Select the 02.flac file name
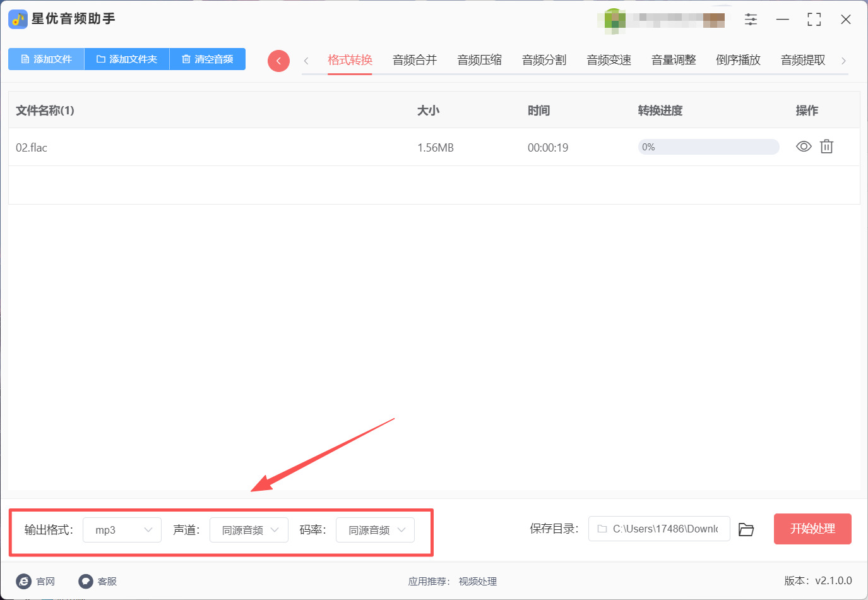Viewport: 868px width, 600px height. tap(32, 147)
